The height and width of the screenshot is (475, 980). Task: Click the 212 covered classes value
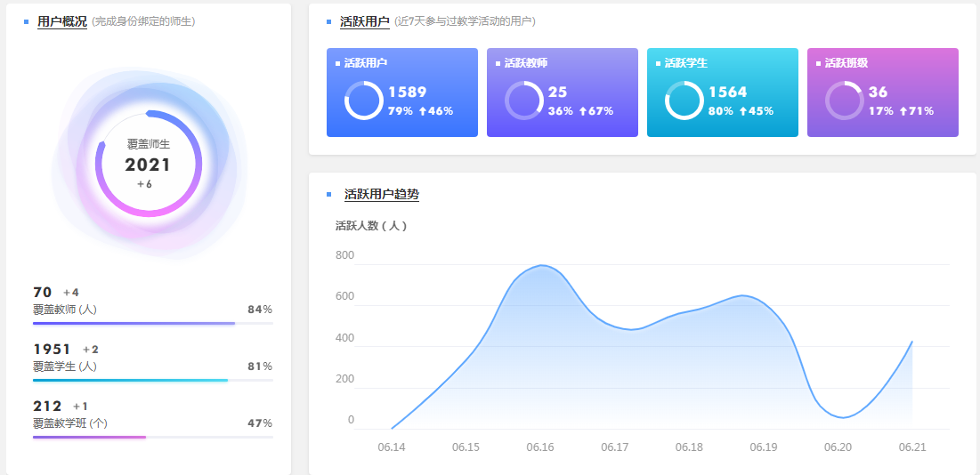[47, 406]
